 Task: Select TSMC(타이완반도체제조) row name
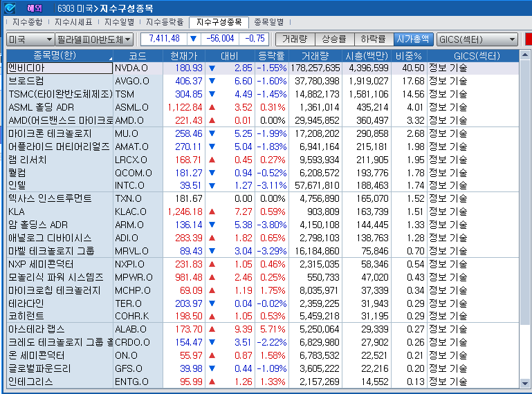click(x=60, y=94)
